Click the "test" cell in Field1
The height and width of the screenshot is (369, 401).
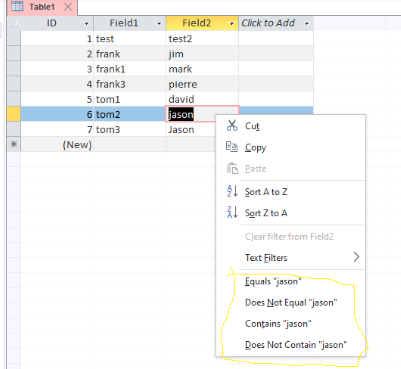tap(130, 38)
